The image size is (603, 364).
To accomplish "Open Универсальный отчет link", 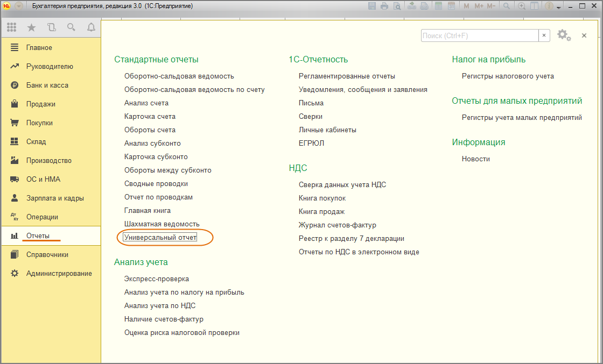I will [x=160, y=237].
